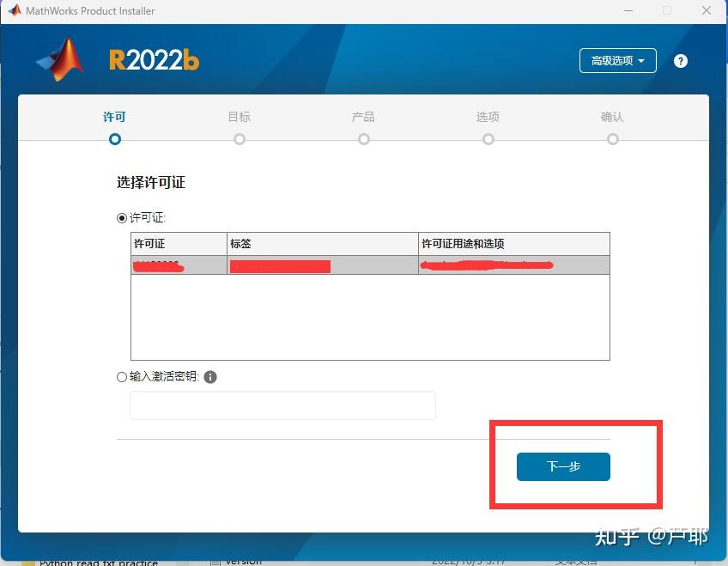728x566 pixels.
Task: Click the 许可证 column header
Action: pos(179,244)
